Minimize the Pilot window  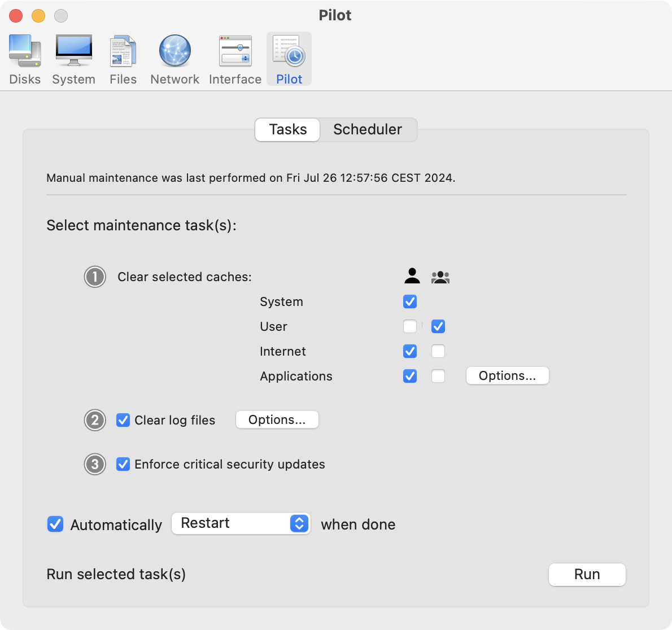click(x=38, y=16)
